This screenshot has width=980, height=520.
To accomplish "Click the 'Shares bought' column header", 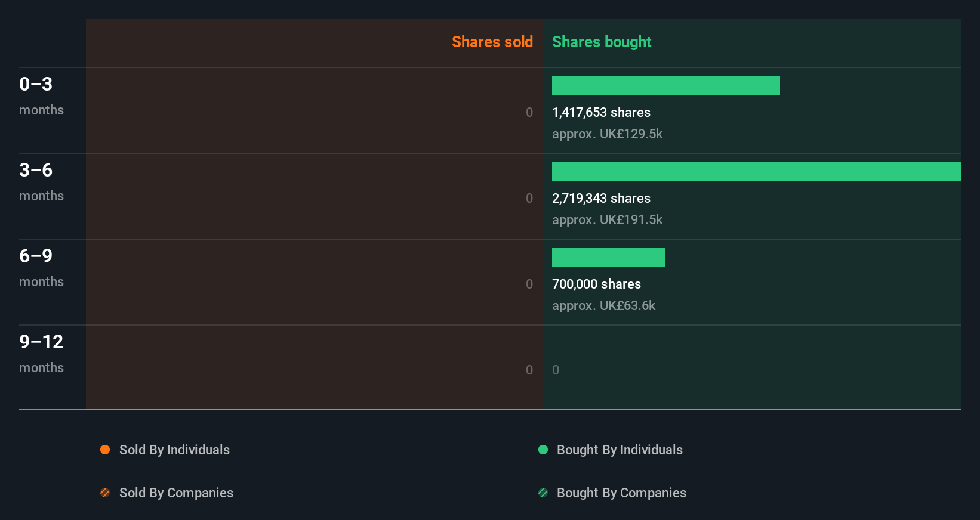I will click(602, 42).
